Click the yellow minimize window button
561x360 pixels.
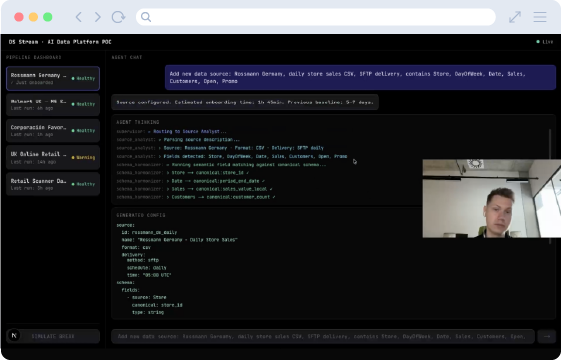click(x=33, y=17)
